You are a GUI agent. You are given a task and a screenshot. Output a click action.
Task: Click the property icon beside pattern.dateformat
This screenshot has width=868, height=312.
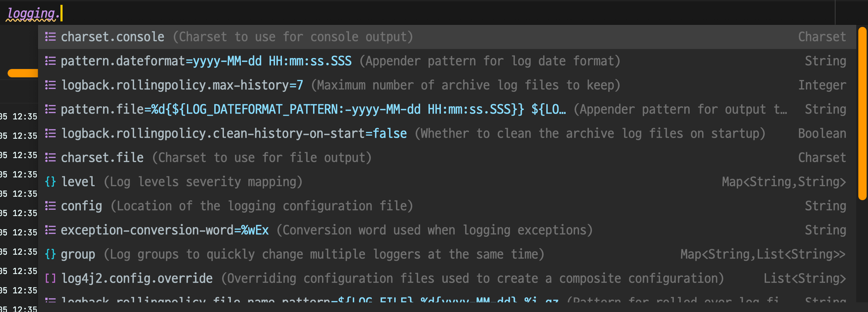click(x=50, y=61)
